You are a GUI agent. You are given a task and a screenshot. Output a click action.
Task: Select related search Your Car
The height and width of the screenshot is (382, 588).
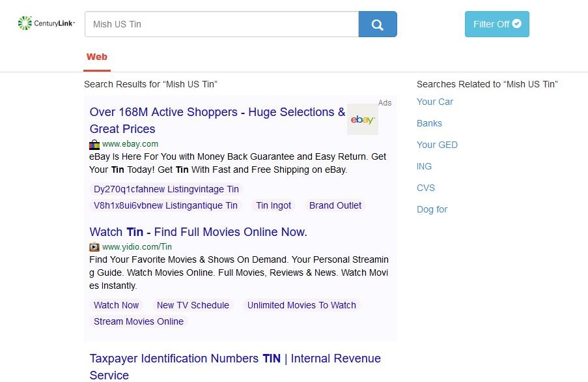(x=435, y=102)
